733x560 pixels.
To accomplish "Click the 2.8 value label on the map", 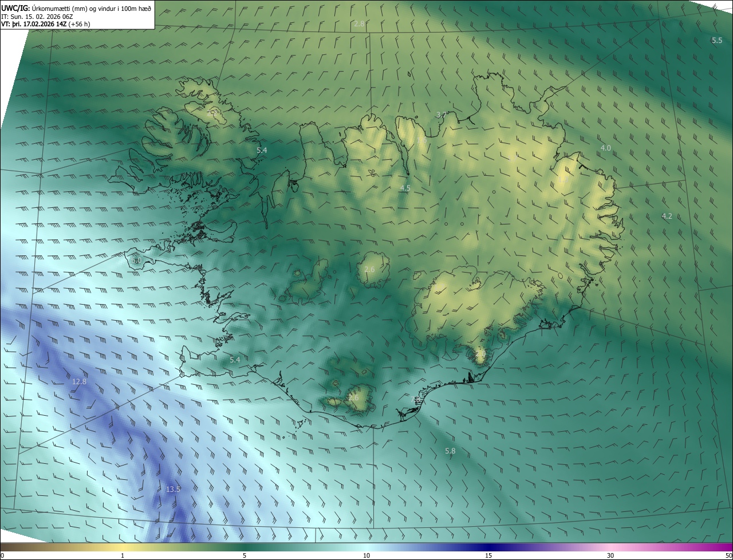I will [x=359, y=24].
